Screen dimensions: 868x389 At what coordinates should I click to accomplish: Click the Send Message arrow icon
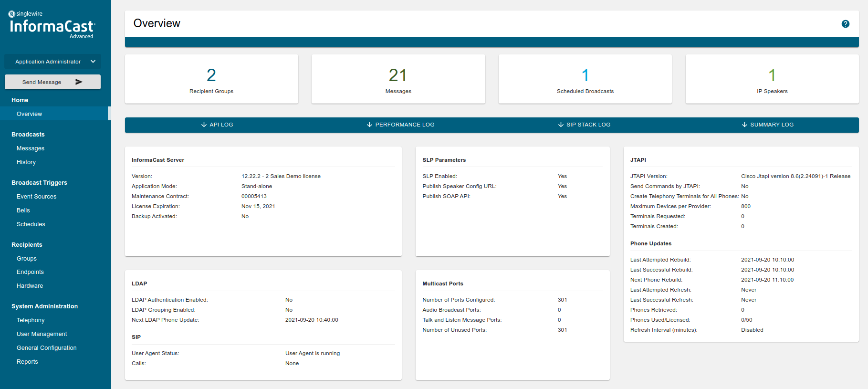pos(79,82)
